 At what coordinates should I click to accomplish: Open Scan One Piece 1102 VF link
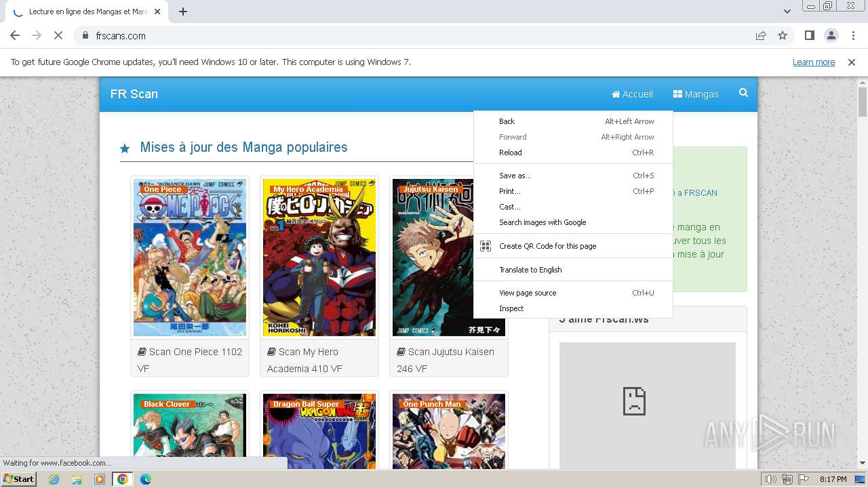click(x=190, y=360)
